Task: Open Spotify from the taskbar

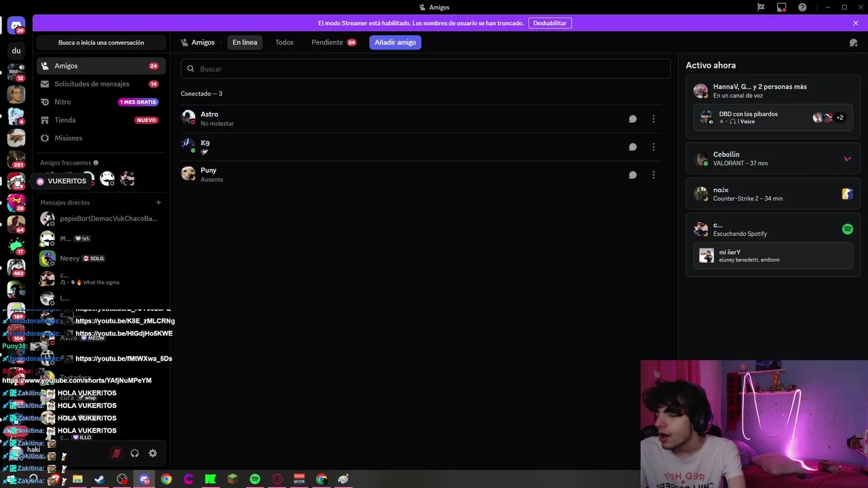Action: pos(255,479)
